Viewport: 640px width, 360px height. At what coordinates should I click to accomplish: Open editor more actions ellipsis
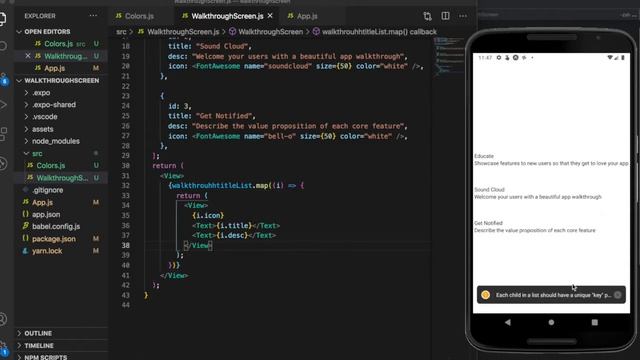click(x=463, y=16)
